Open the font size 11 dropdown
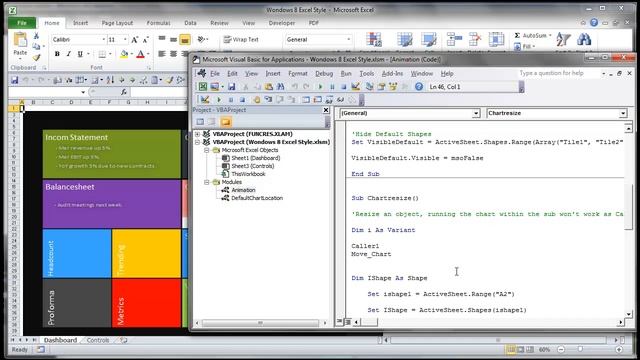The image size is (640, 360). pos(125,40)
